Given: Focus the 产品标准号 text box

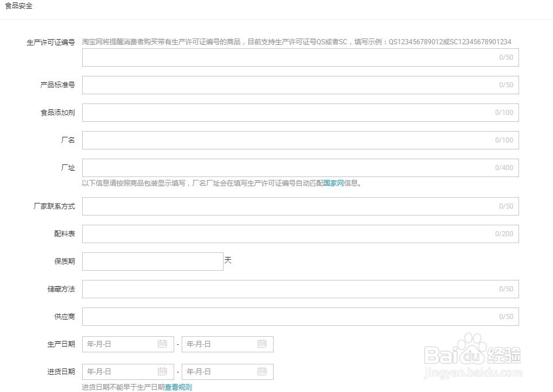Looking at the screenshot, I should click(301, 85).
